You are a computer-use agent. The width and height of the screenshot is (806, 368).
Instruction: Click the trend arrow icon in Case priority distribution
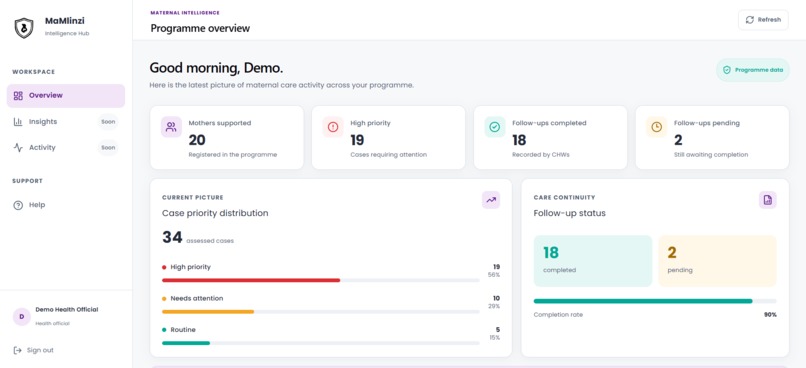pos(491,200)
